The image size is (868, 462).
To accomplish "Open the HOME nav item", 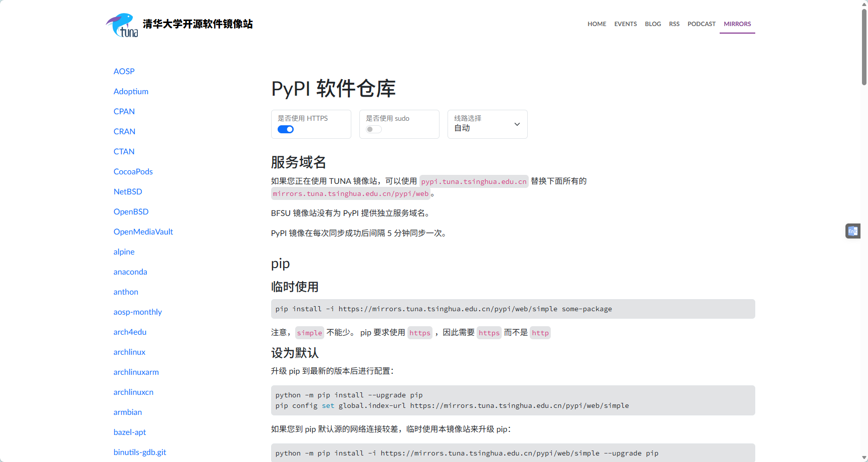I will [x=597, y=24].
